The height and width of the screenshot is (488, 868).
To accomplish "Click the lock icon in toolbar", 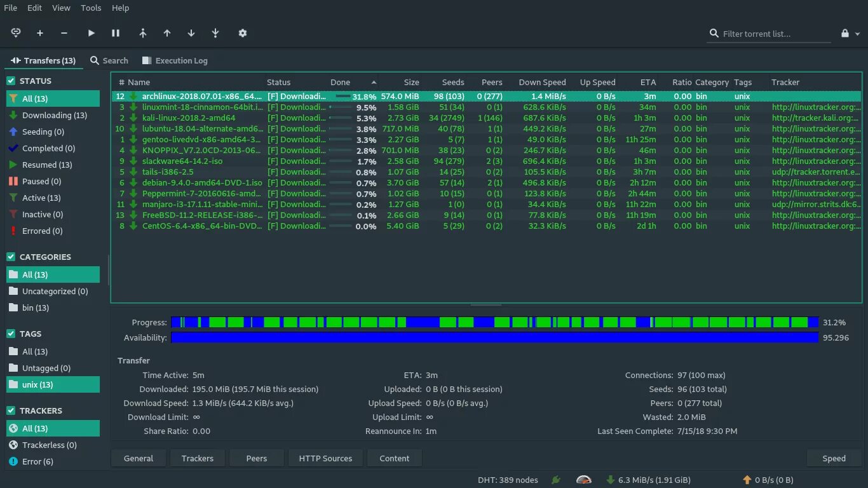I will click(x=845, y=34).
